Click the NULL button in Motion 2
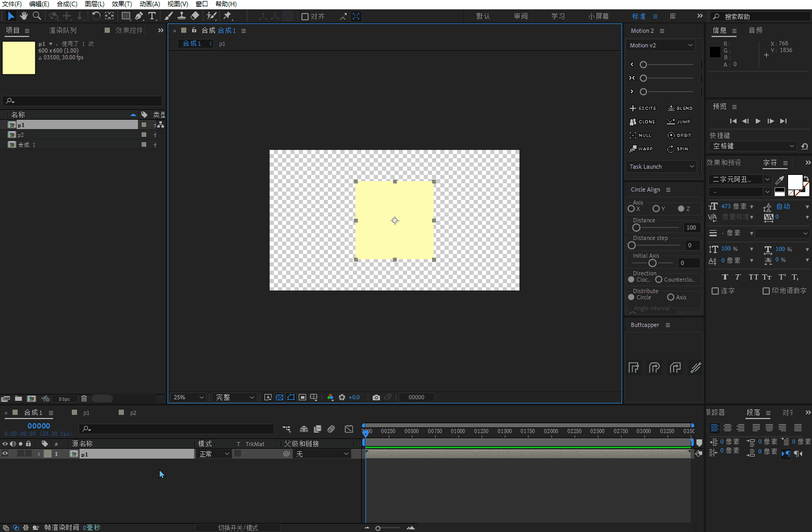Viewport: 812px width, 532px height. 640,135
